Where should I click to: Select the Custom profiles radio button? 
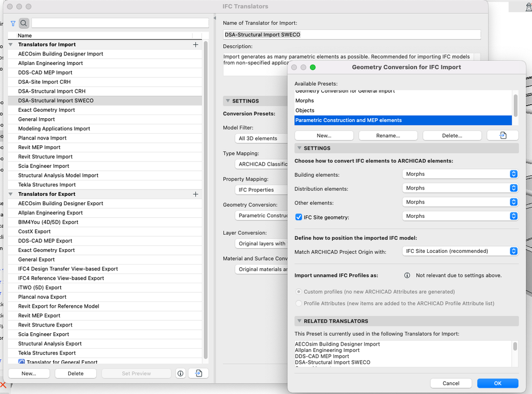[x=299, y=292]
